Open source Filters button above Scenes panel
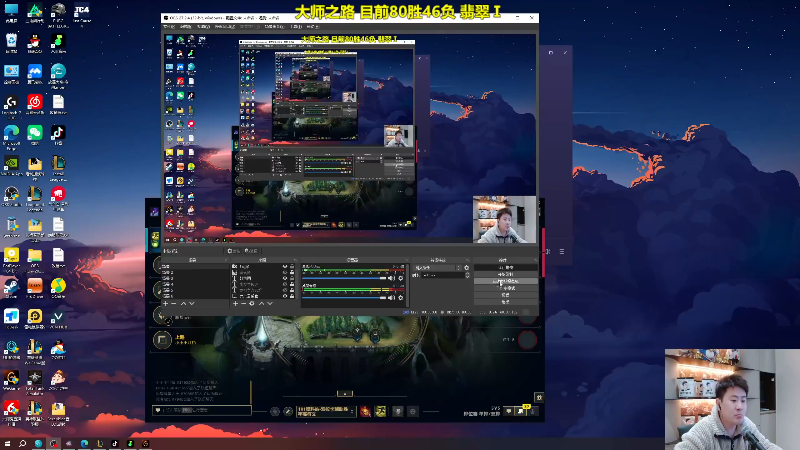 (251, 251)
